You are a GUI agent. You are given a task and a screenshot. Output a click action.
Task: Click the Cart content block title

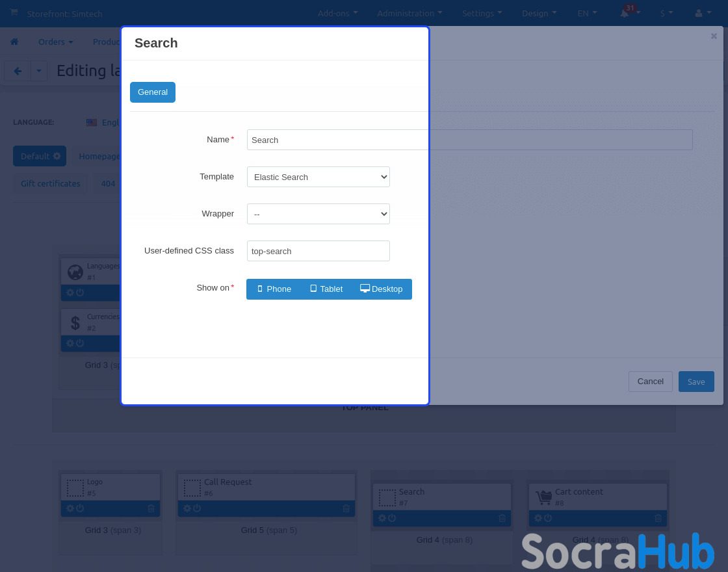click(x=579, y=491)
